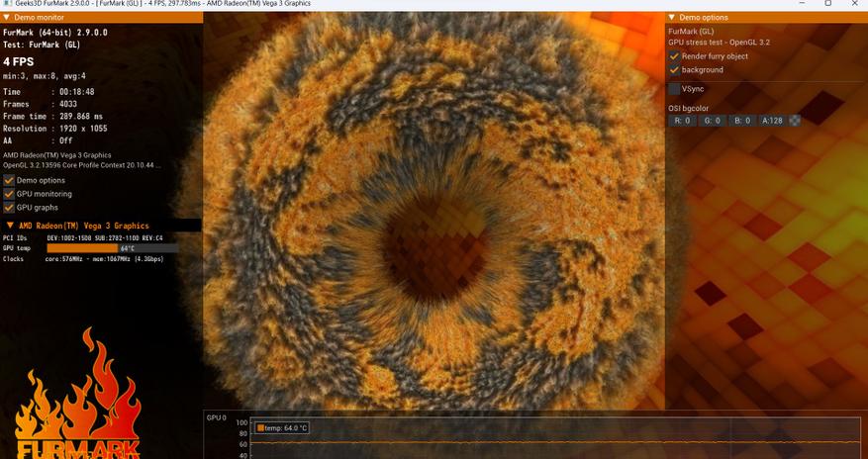Click the 'GPU 0' graph label
The image size is (868, 459).
click(x=217, y=417)
